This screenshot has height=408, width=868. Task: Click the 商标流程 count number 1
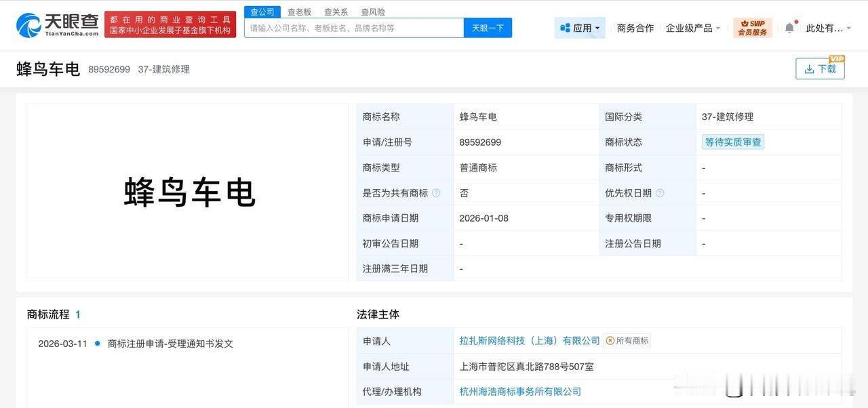[78, 314]
